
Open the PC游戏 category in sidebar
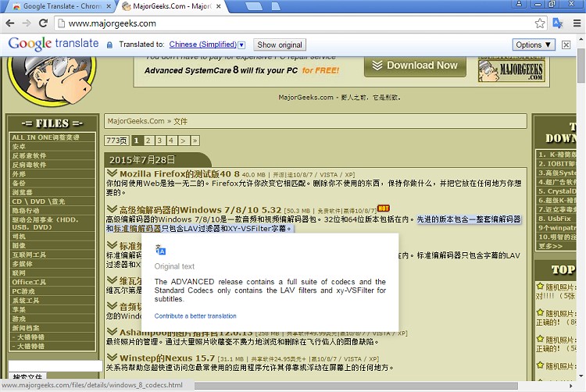pyautogui.click(x=52, y=291)
